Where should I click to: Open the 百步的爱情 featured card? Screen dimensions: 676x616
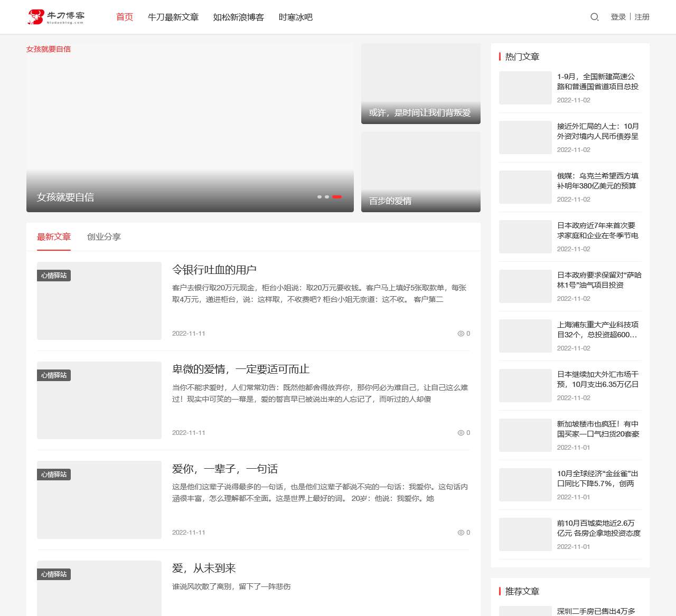click(421, 172)
